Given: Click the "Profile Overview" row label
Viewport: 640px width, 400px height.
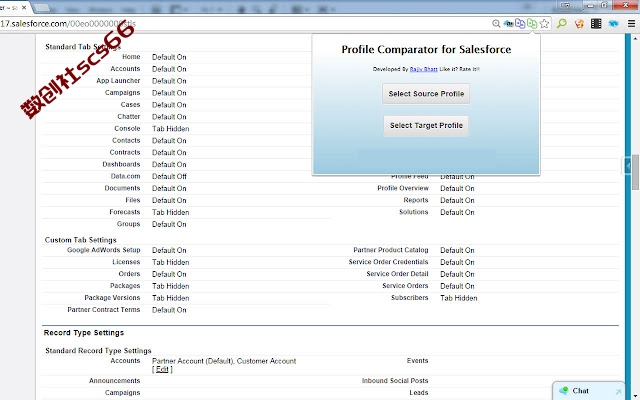Looking at the screenshot, I should point(403,188).
